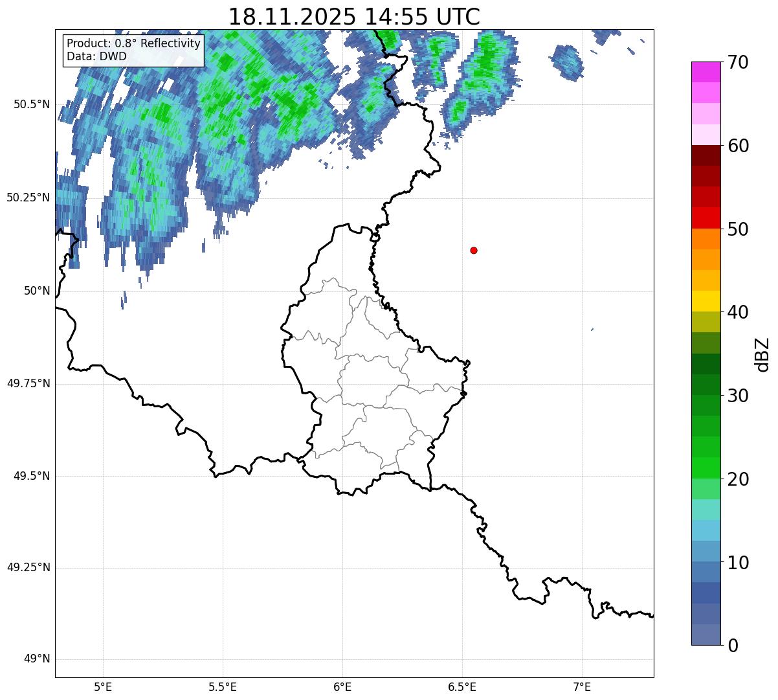Click the 6.5°E longitude label
The width and height of the screenshot is (778, 700).
pos(462,686)
